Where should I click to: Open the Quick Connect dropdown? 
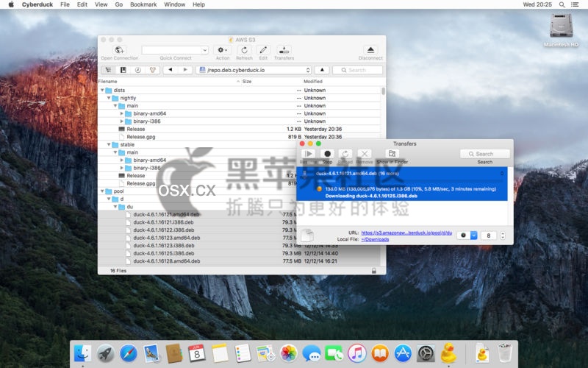(205, 50)
